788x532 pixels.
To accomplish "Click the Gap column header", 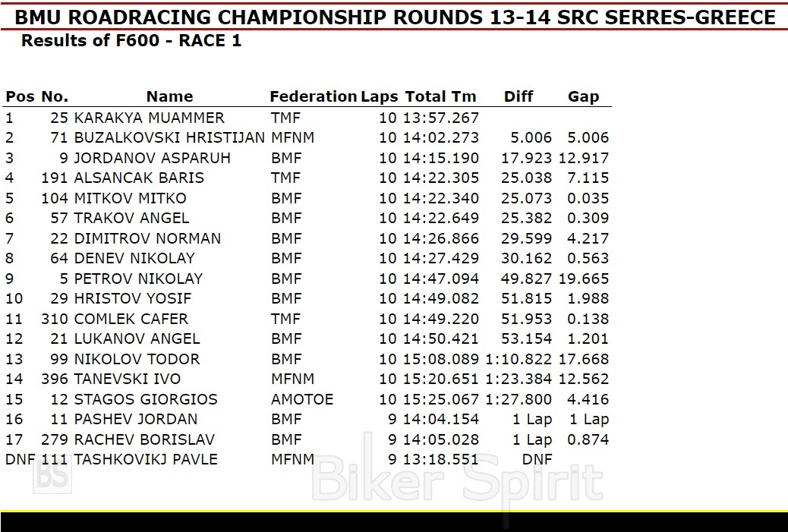I will click(x=583, y=96).
